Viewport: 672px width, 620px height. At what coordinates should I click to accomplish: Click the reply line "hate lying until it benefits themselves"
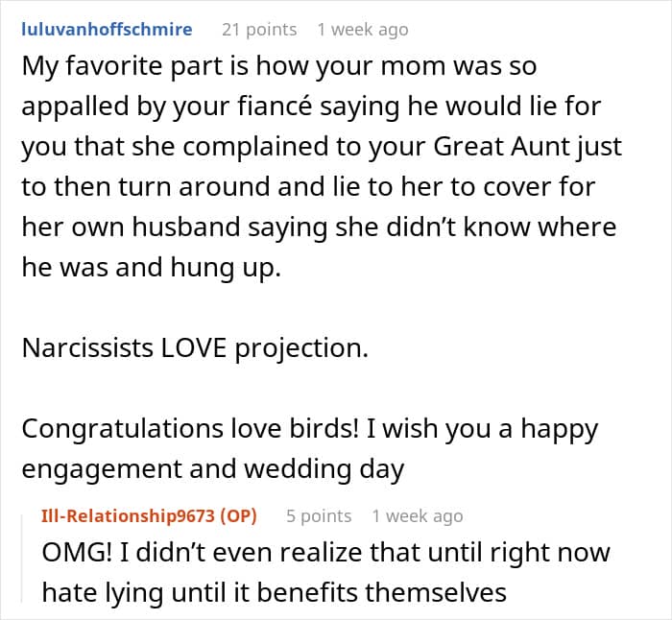click(x=275, y=593)
